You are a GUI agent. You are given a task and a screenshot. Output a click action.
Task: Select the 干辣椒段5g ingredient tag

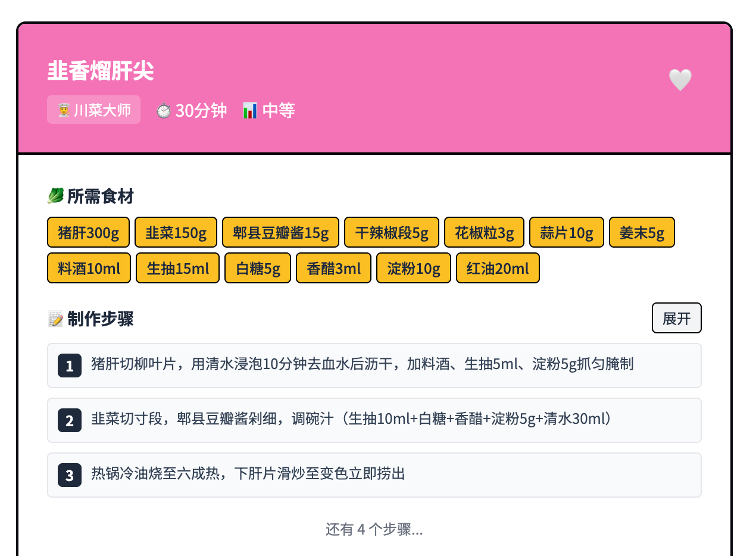coord(392,232)
